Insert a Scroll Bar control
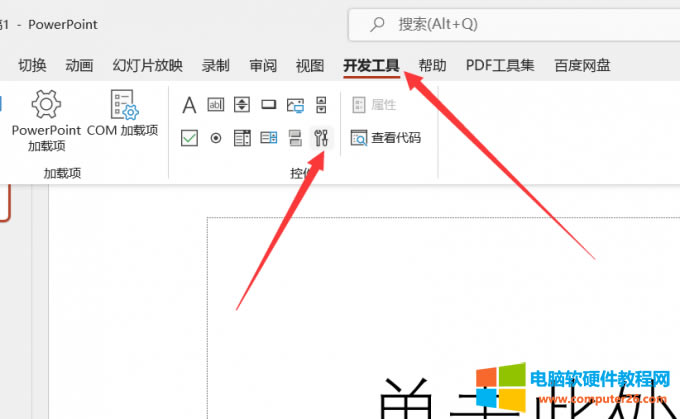The height and width of the screenshot is (419, 680). pyautogui.click(x=321, y=105)
